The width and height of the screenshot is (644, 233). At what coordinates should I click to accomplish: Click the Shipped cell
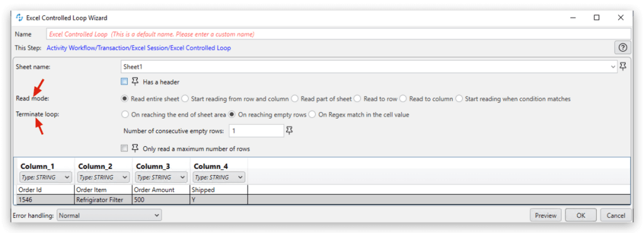tap(219, 190)
